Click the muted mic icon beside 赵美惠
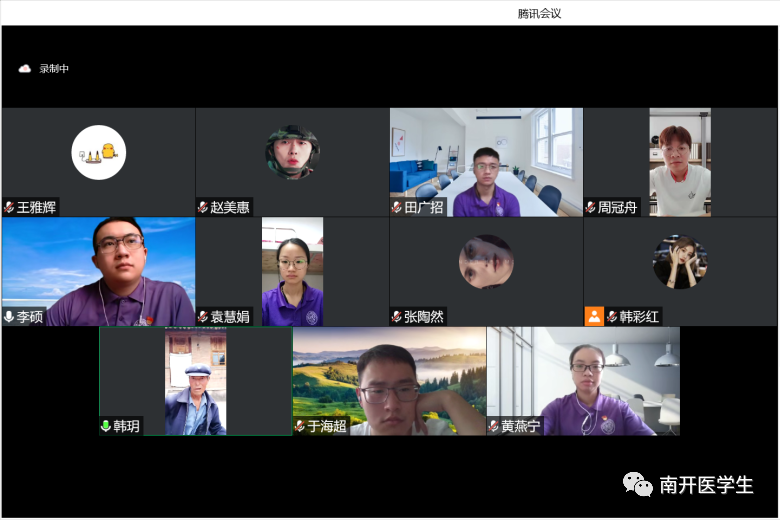The width and height of the screenshot is (780, 520). click(x=203, y=207)
